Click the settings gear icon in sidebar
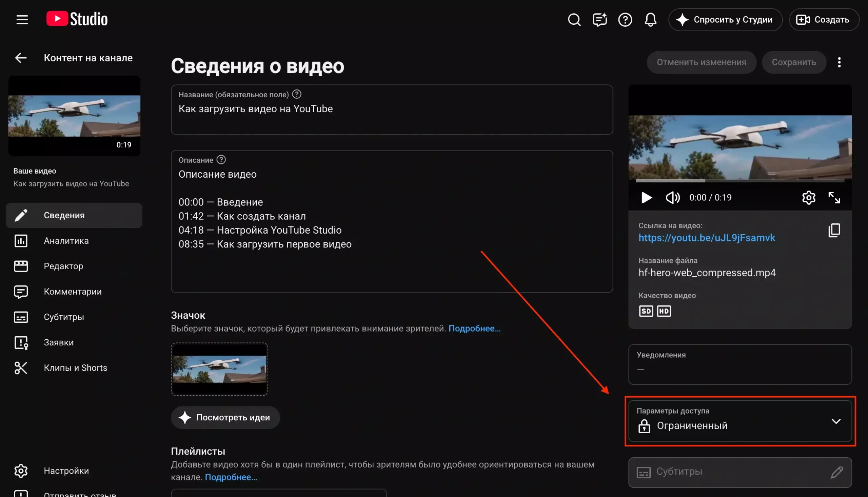Screen dimensions: 868x497 point(21,471)
